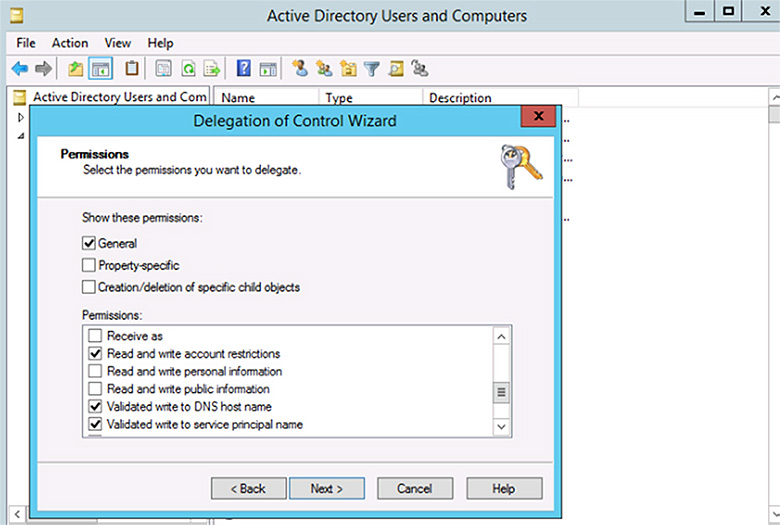
Task: Open the Help menu
Action: (160, 43)
